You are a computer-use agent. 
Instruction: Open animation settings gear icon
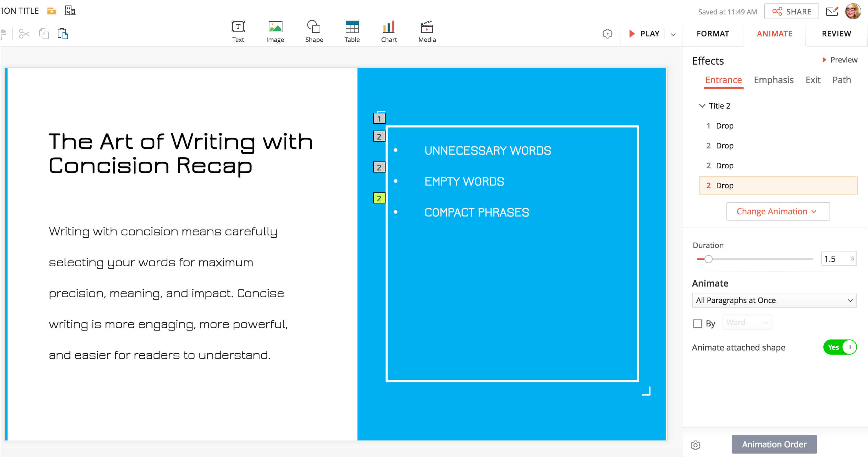tap(695, 445)
